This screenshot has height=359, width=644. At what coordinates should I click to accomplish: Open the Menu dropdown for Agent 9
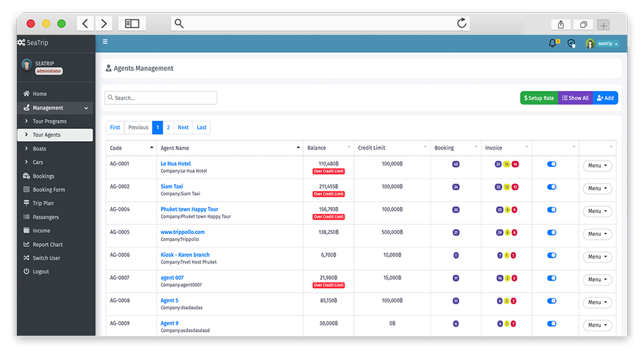tap(597, 325)
